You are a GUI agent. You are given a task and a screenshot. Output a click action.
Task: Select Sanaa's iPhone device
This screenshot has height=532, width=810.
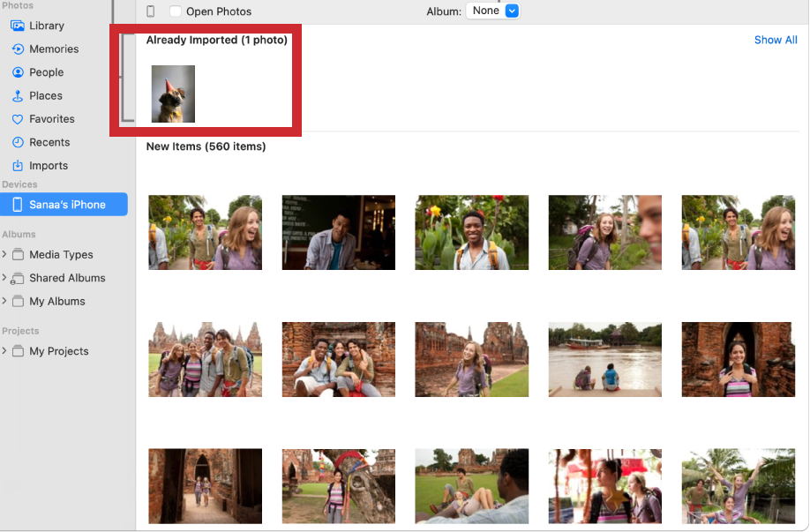click(64, 204)
